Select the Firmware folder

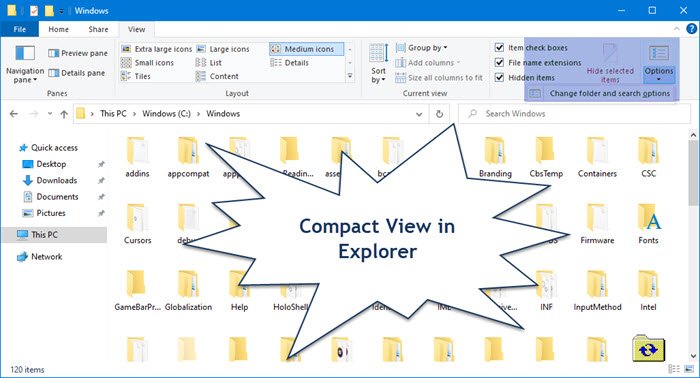pos(597,224)
